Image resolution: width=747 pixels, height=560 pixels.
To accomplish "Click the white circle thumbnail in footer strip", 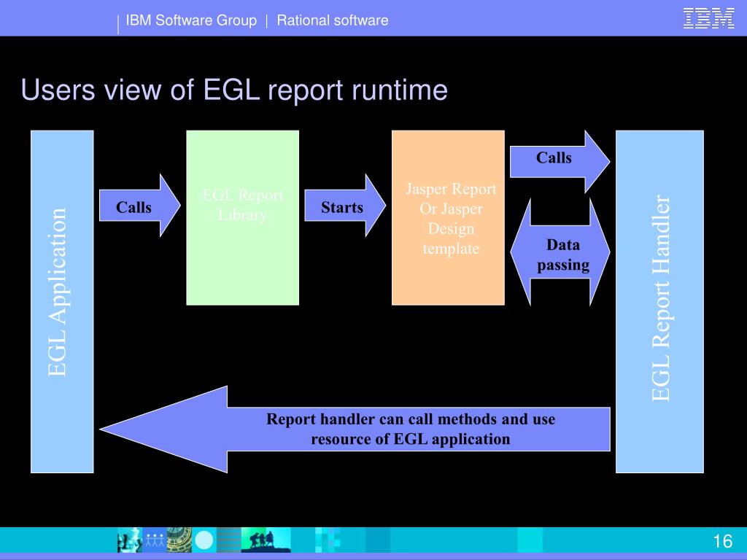I will (204, 540).
